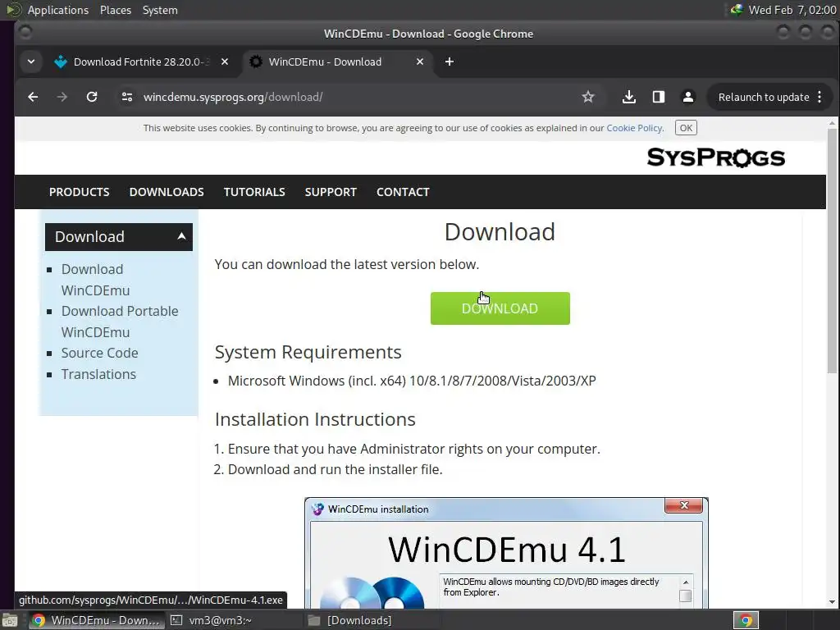The width and height of the screenshot is (840, 630).
Task: Click the network tray icon by clock
Action: 737,10
